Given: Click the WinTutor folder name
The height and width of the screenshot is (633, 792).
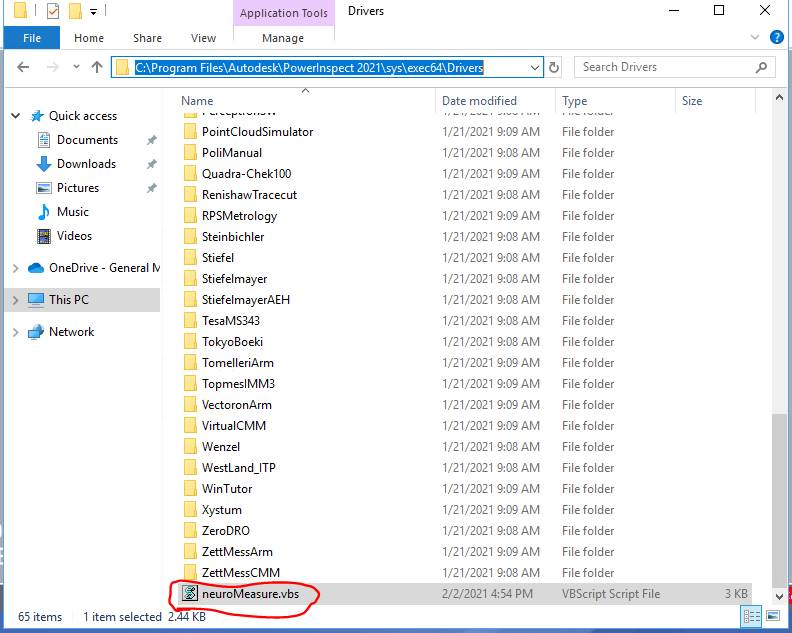Looking at the screenshot, I should pyautogui.click(x=227, y=489).
